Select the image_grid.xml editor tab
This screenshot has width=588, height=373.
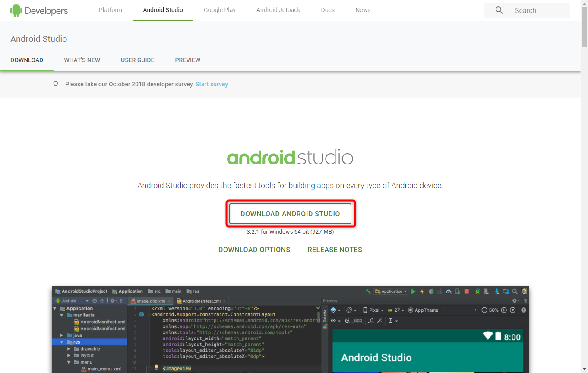point(151,301)
